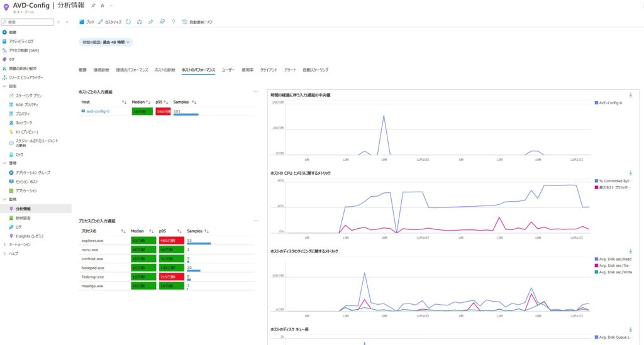Switch to the 接続診断 tab
This screenshot has width=644, height=345.
(101, 70)
